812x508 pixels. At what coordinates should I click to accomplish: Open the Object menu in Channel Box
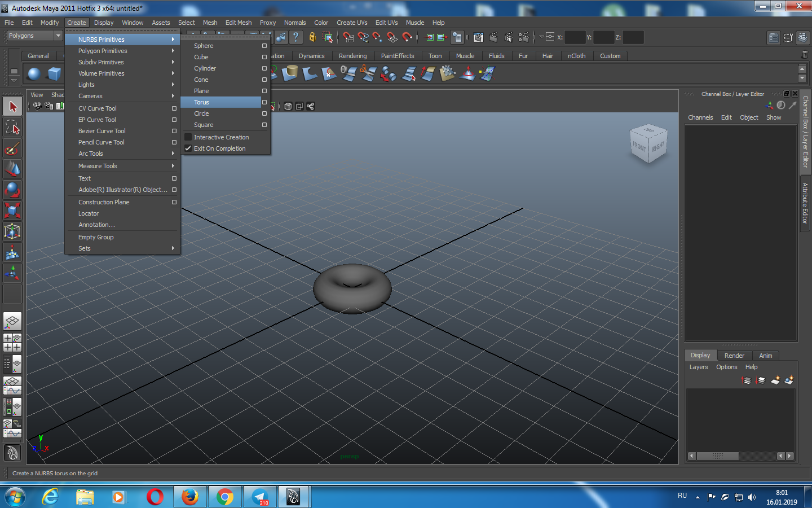749,117
